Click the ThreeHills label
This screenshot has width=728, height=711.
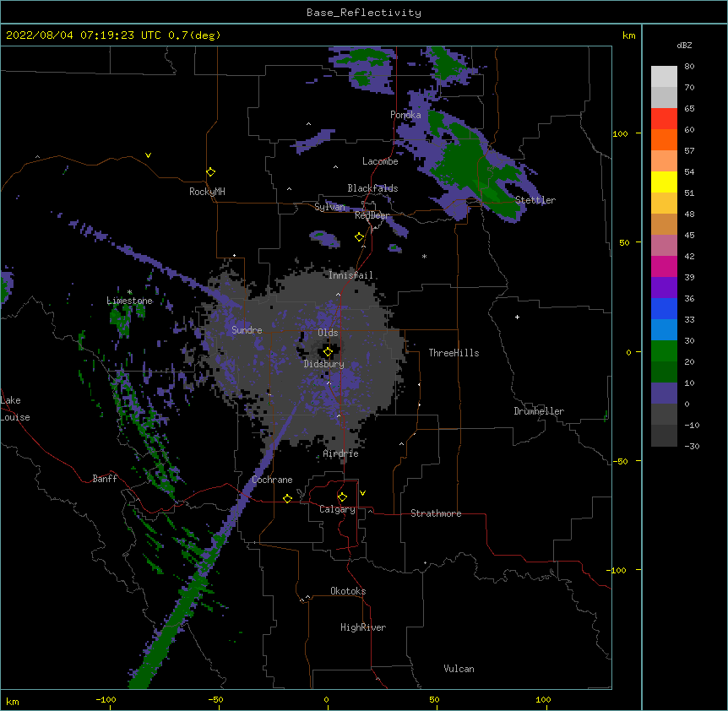(x=454, y=353)
